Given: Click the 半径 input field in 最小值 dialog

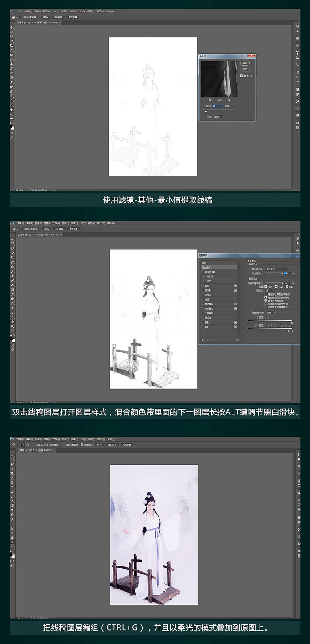Looking at the screenshot, I should [x=218, y=106].
